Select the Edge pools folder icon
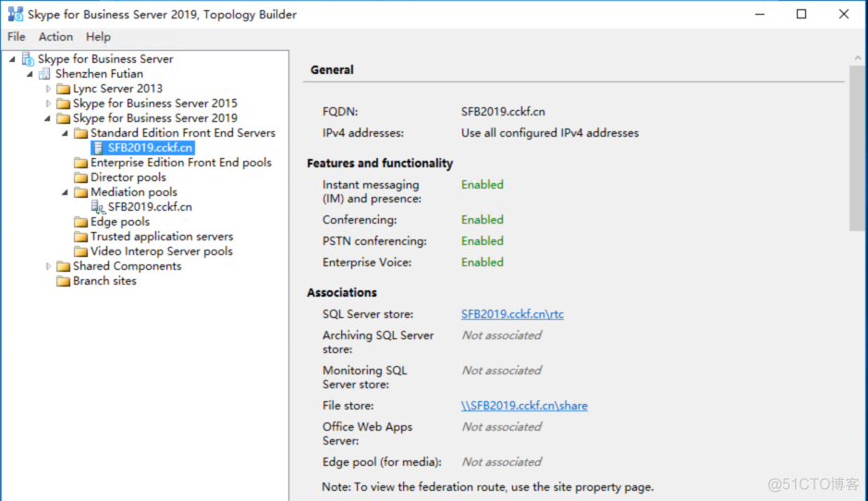Viewport: 868px width, 501px height. [x=80, y=222]
